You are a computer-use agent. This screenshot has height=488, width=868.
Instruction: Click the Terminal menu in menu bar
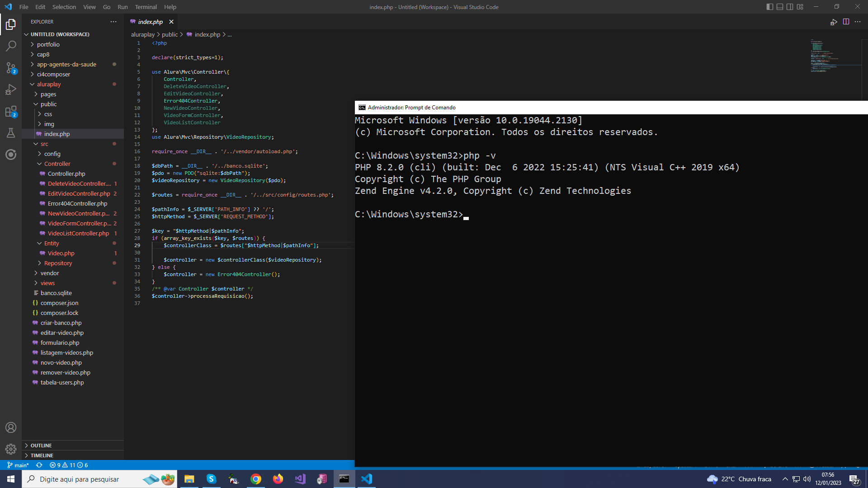[x=145, y=7]
